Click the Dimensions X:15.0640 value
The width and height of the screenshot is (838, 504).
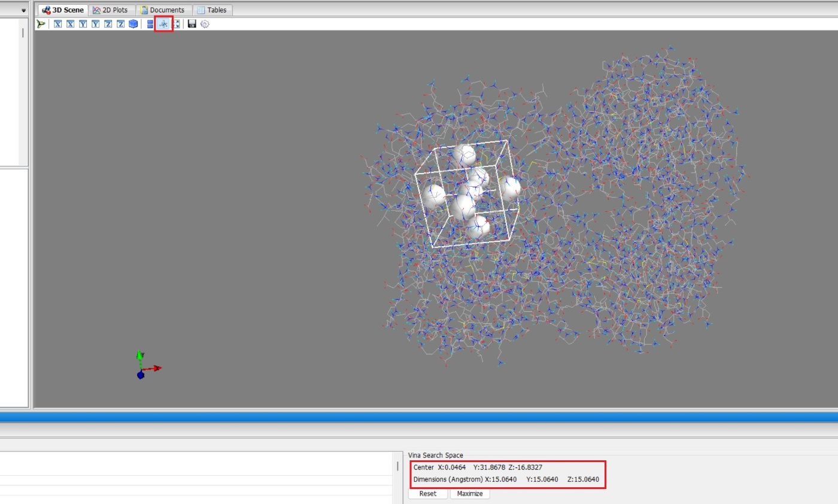[501, 479]
